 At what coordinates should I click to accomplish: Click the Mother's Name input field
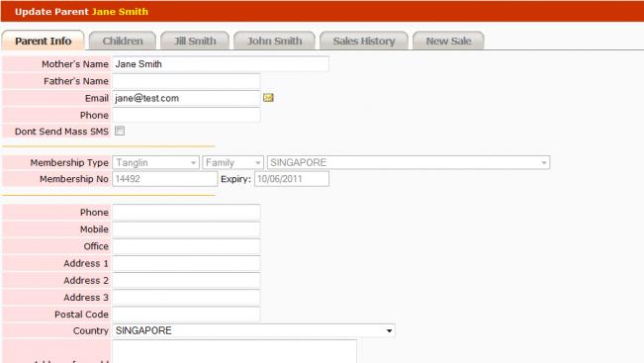pyautogui.click(x=221, y=64)
